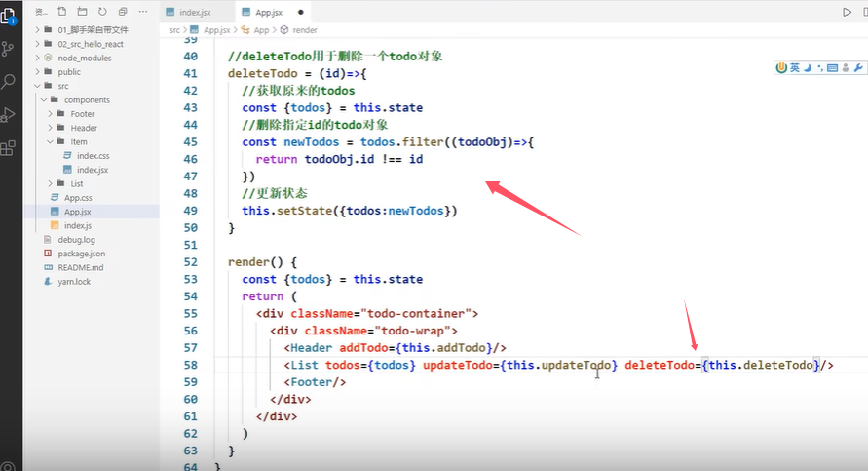Expand the 01_脚手架自带文件 folder
Image resolution: width=868 pixels, height=471 pixels.
pyautogui.click(x=93, y=30)
